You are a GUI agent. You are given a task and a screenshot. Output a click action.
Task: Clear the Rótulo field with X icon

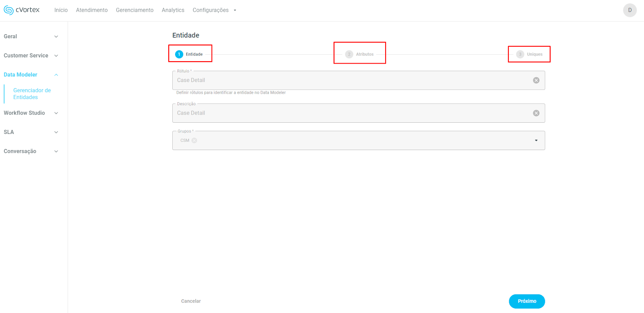pos(536,80)
